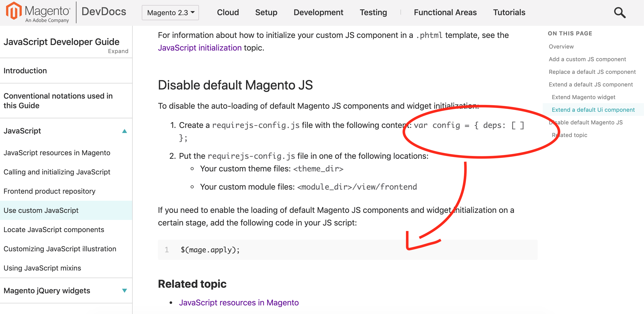Open the Magento 2.3 version dropdown

[x=170, y=13]
